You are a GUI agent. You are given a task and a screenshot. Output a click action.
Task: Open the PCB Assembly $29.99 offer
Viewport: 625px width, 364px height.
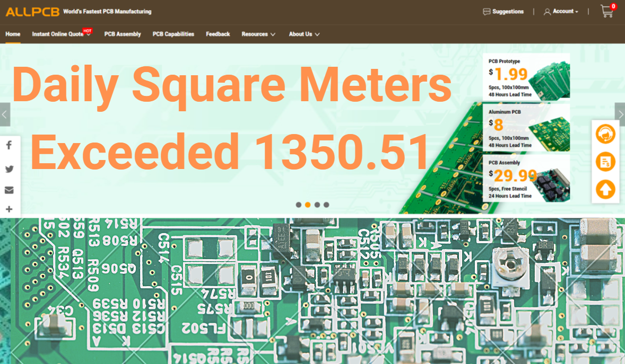point(526,178)
